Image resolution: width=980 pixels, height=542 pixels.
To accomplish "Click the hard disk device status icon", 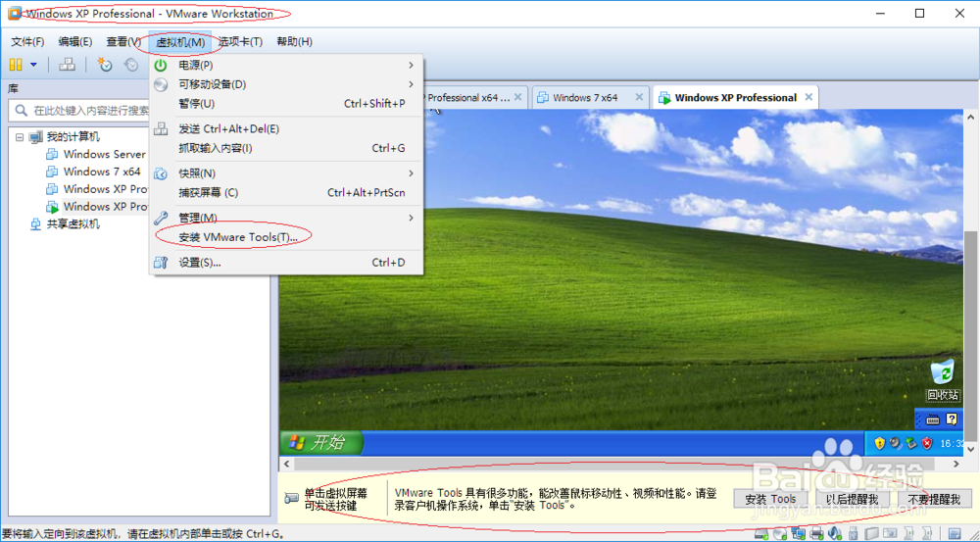I will [761, 533].
